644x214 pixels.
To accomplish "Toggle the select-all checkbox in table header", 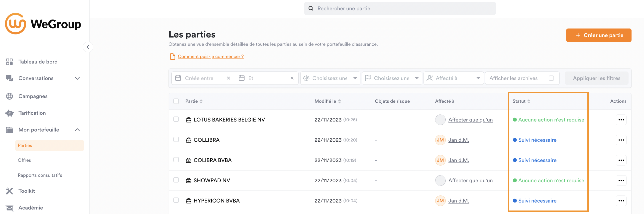I will (176, 101).
